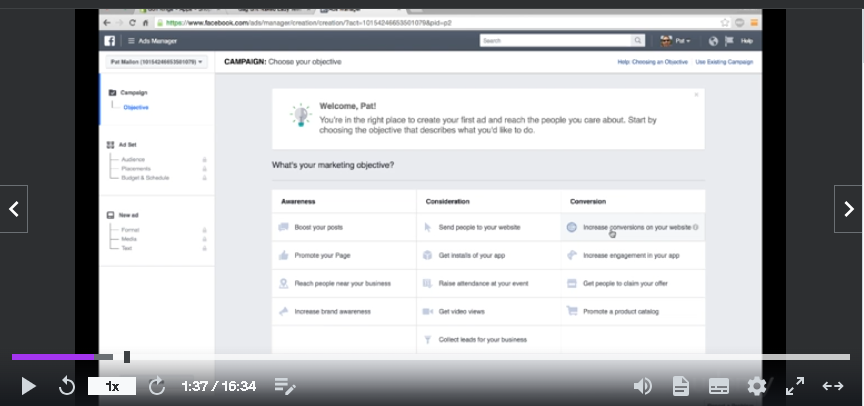Image resolution: width=864 pixels, height=406 pixels.
Task: Open the transcript document icon
Action: [x=681, y=386]
